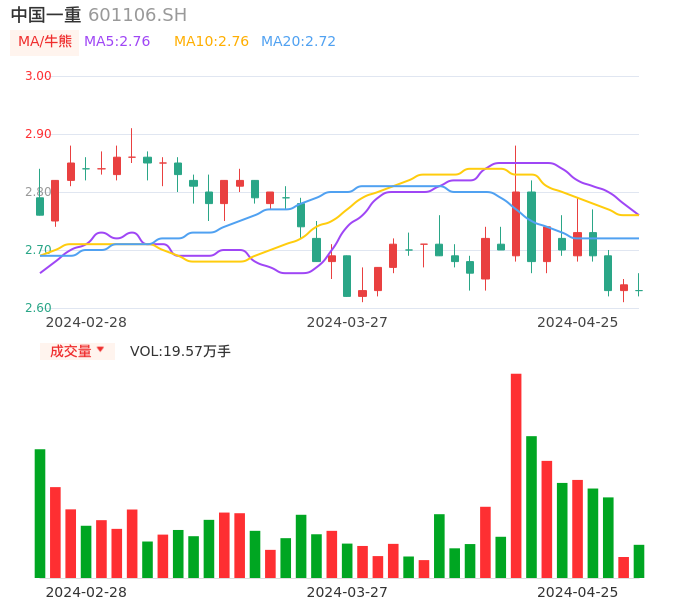Click the 2.60 price axis label
Viewport: 686px width, 606px height.
coord(38,308)
